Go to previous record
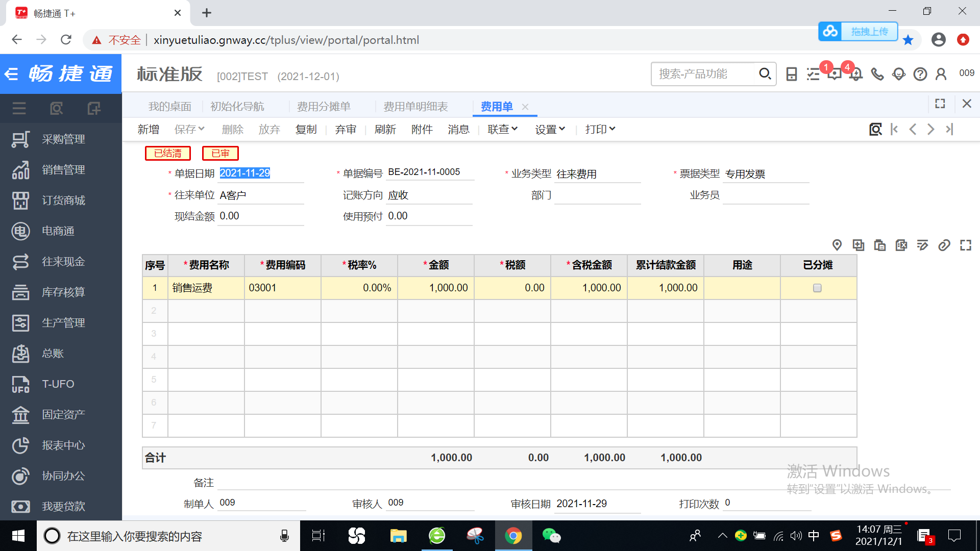The image size is (980, 551). 913,129
